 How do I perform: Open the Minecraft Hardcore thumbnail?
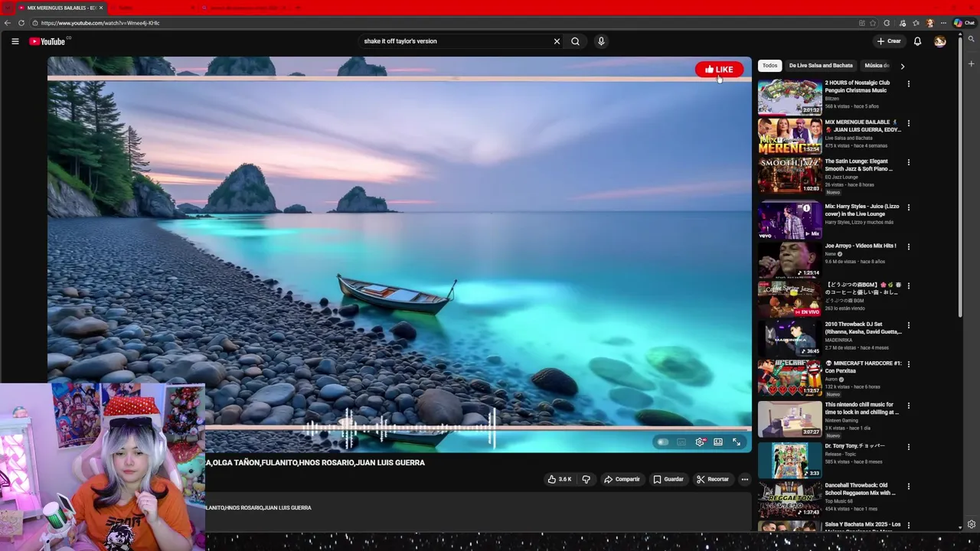pyautogui.click(x=790, y=377)
